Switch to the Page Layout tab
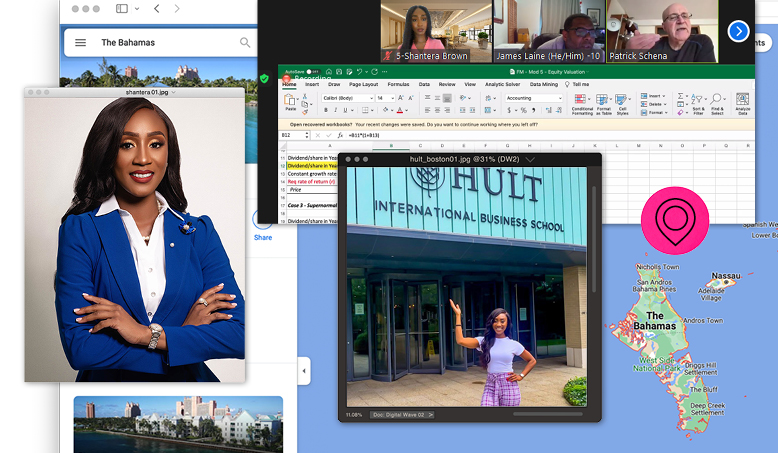The image size is (778, 453). click(x=363, y=84)
